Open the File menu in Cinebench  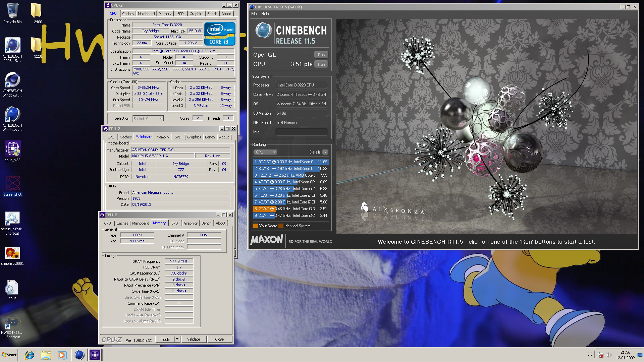[x=254, y=14]
